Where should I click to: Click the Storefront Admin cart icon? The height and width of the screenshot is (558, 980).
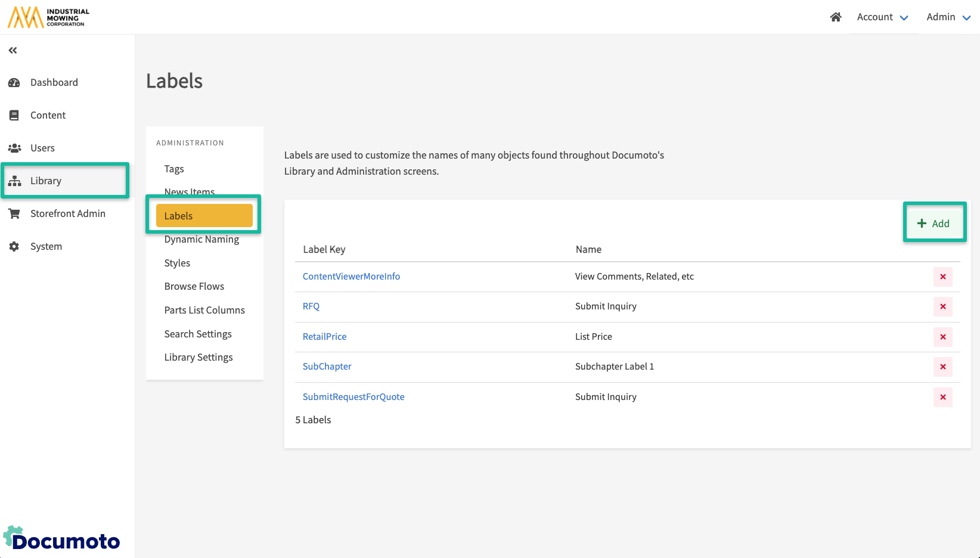click(14, 213)
